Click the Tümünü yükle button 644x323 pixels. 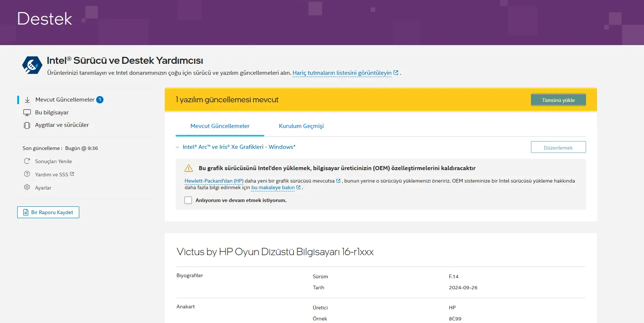558,100
